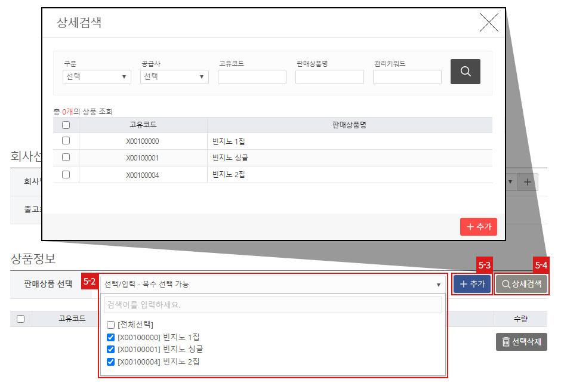This screenshot has width=561, height=392.
Task: Click the 고유코드 input field
Action: pos(252,77)
